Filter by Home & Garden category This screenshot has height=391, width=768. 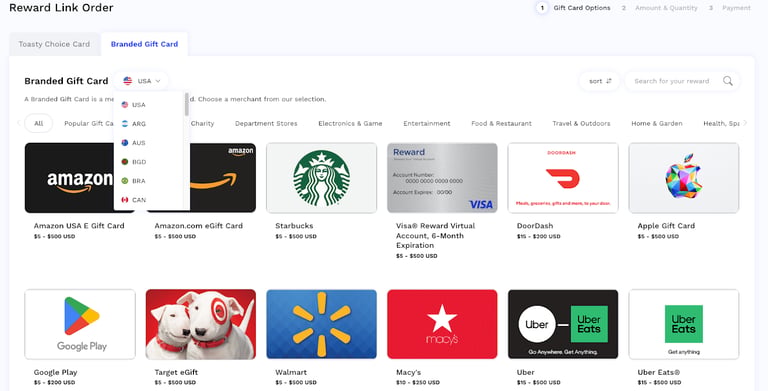(x=657, y=123)
